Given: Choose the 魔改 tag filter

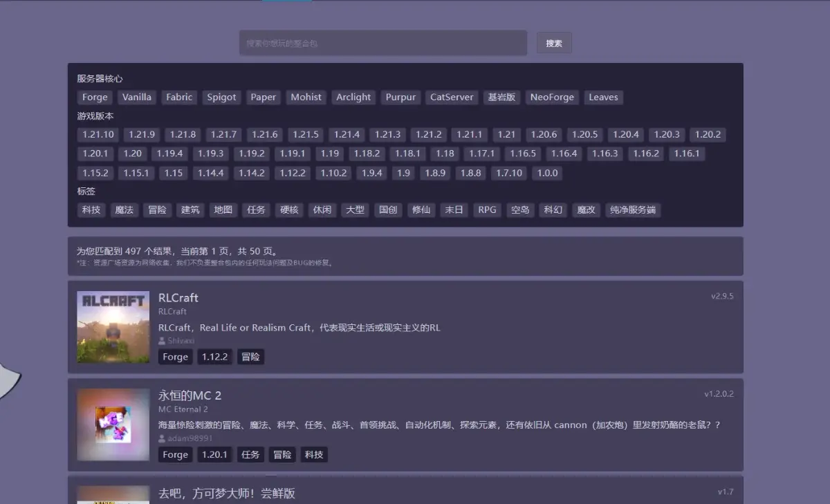Looking at the screenshot, I should [587, 209].
